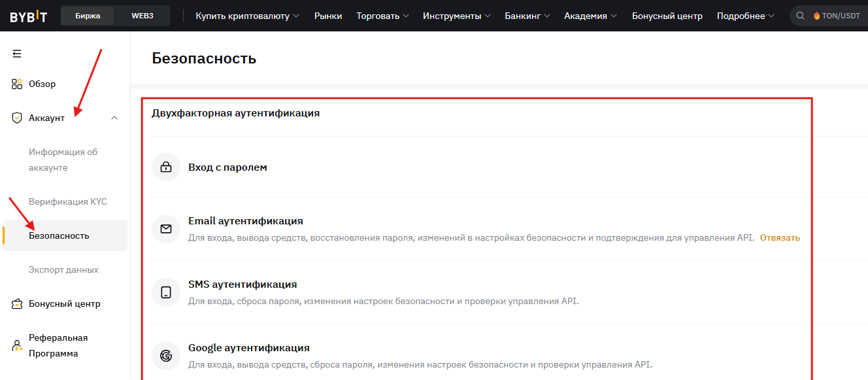Open Верификация KYC in sidebar
The image size is (868, 380).
tap(68, 201)
